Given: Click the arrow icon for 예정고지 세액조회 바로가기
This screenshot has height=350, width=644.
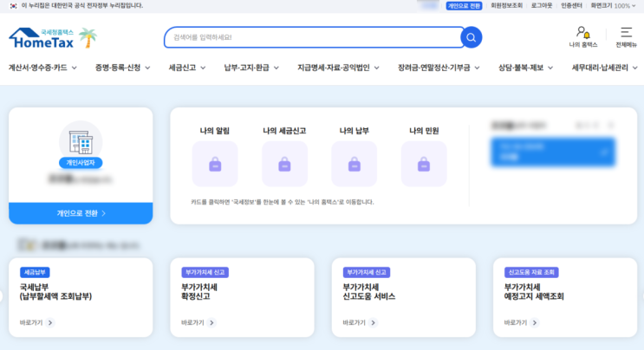Looking at the screenshot, I should 534,323.
